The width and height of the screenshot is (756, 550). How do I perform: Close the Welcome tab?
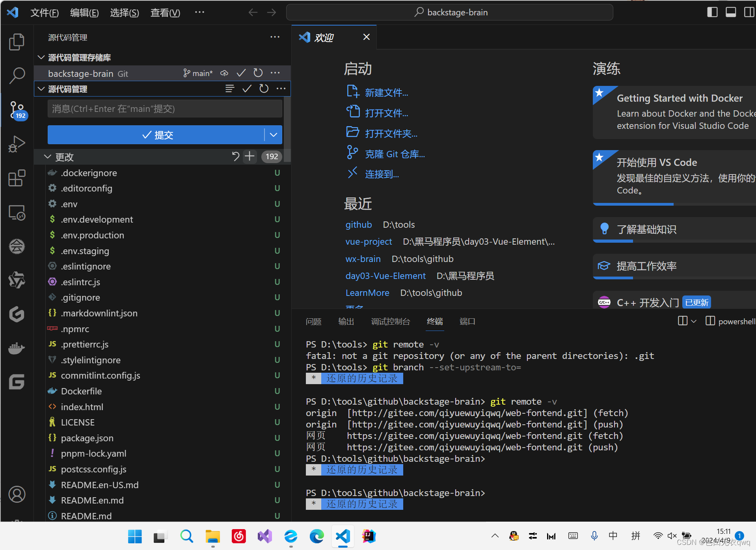point(367,37)
